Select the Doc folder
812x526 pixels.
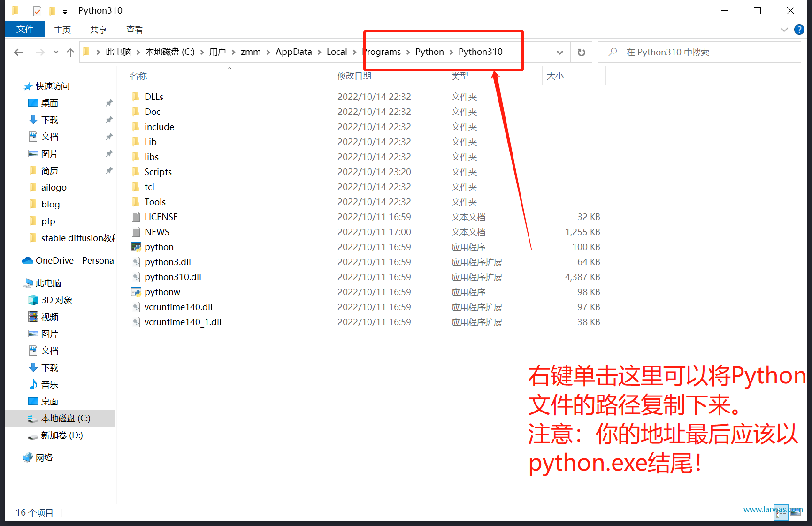tap(152, 112)
